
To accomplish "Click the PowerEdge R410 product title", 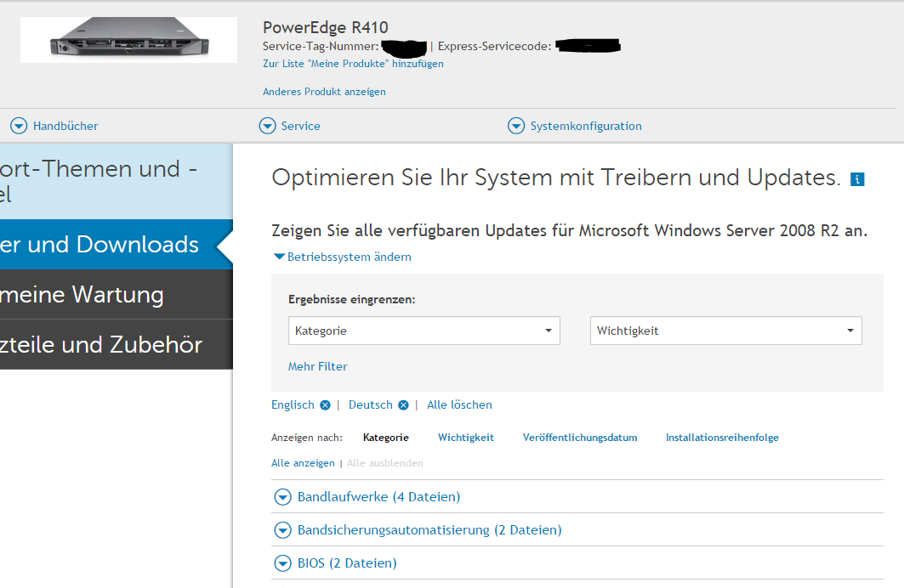I will tap(326, 27).
